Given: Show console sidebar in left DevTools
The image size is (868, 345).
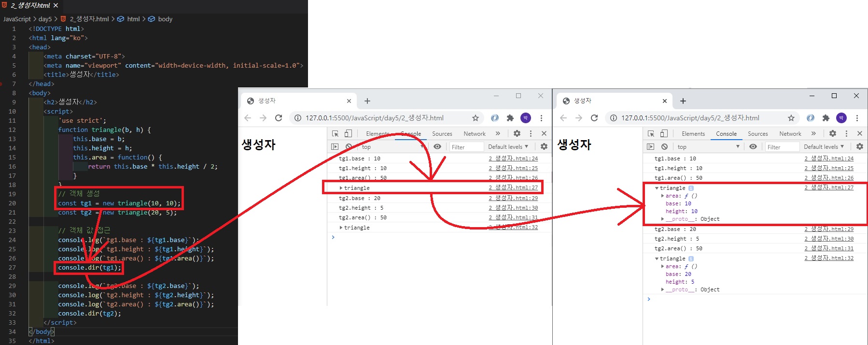Looking at the screenshot, I should click(335, 146).
